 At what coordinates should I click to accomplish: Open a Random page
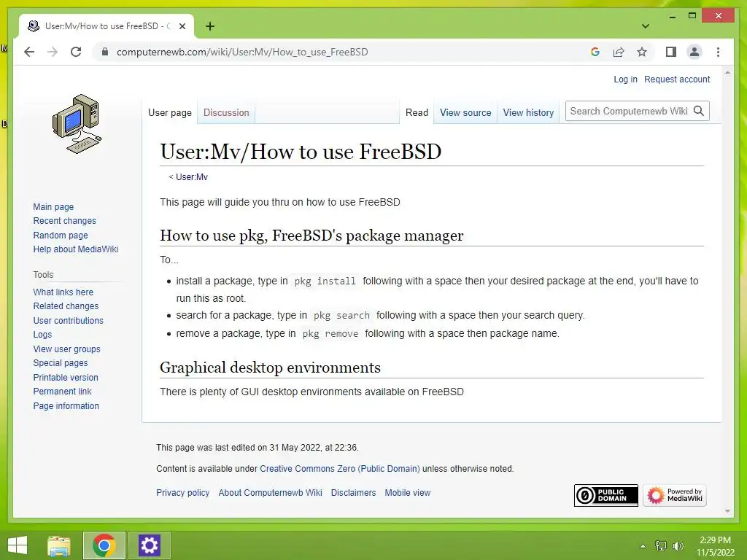[61, 236]
